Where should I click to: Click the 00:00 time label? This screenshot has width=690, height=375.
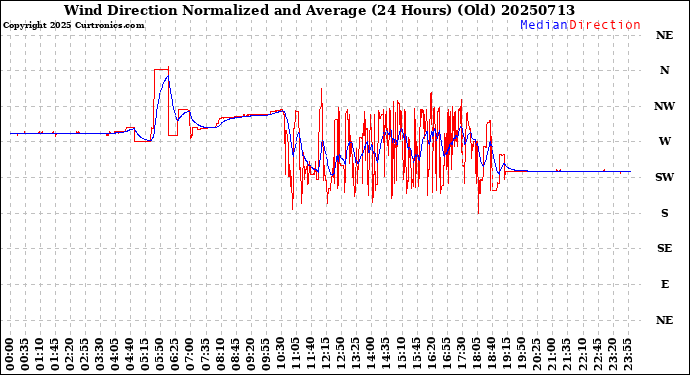pyautogui.click(x=10, y=354)
